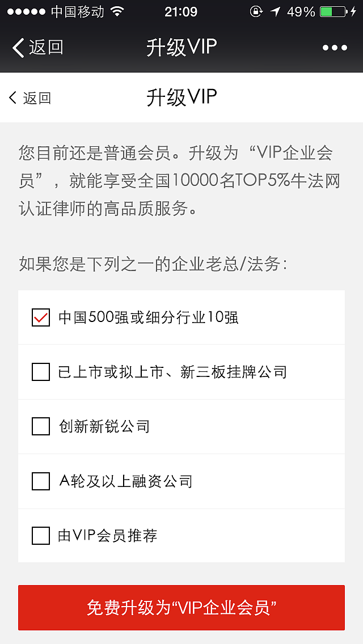Check A轮及以上融资公司
The width and height of the screenshot is (363, 644).
point(40,481)
